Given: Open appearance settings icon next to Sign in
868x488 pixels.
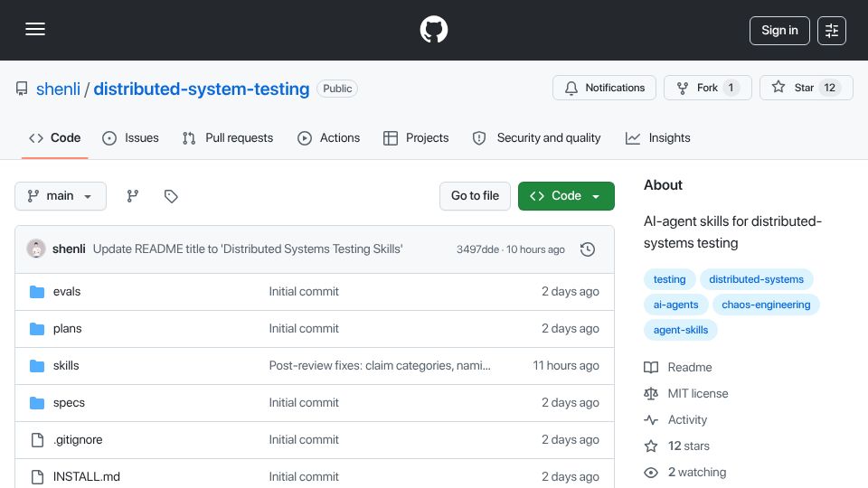Looking at the screenshot, I should [832, 31].
